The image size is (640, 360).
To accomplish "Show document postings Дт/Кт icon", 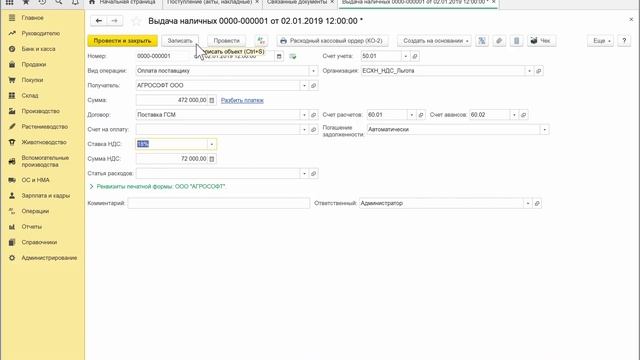I will tap(261, 41).
